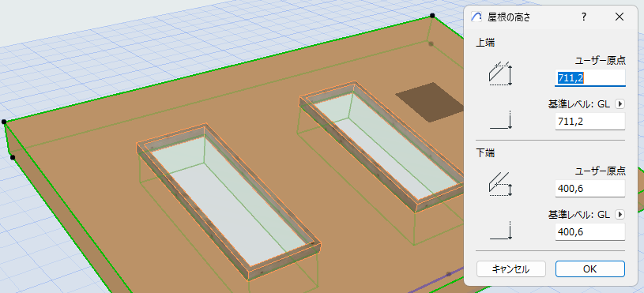The height and width of the screenshot is (293, 644).
Task: Click the 上端 基準レベル field 711,2
Action: [x=589, y=122]
